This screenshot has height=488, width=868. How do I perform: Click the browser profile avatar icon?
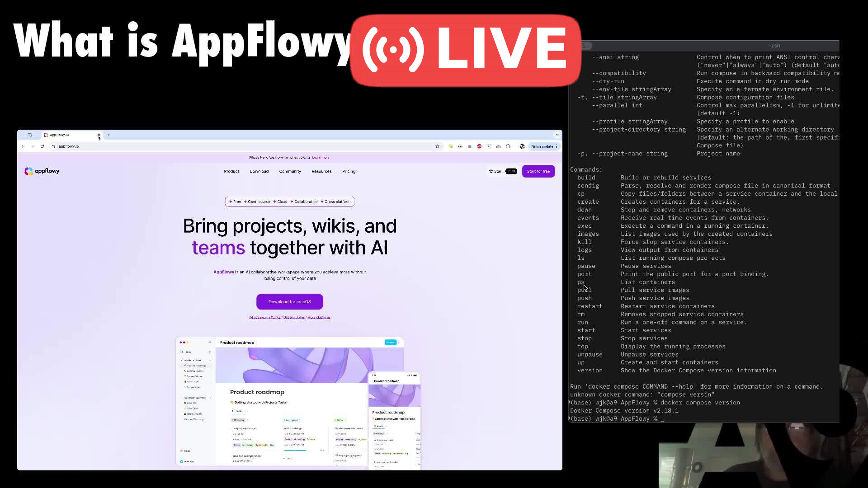tap(522, 146)
